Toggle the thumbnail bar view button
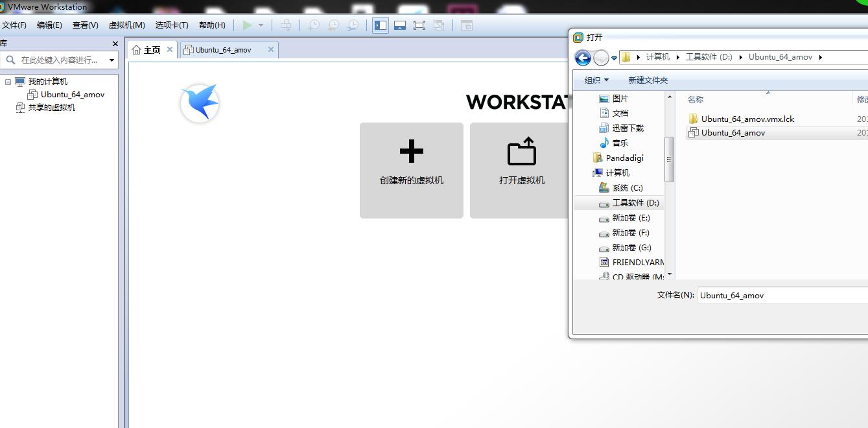868x428 pixels. click(400, 25)
